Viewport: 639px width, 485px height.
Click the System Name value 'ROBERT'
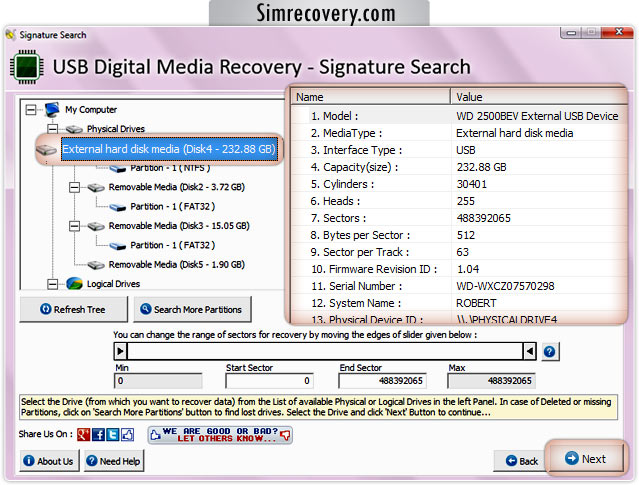[x=476, y=303]
